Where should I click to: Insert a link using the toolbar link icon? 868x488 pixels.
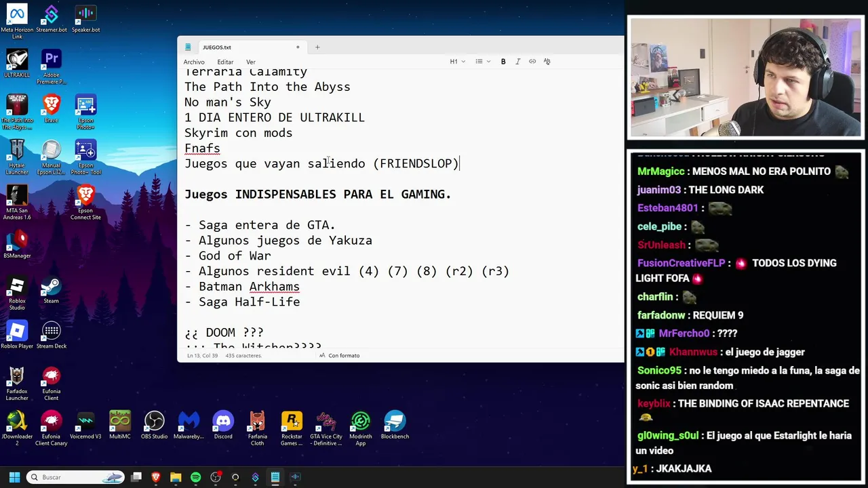coord(532,62)
